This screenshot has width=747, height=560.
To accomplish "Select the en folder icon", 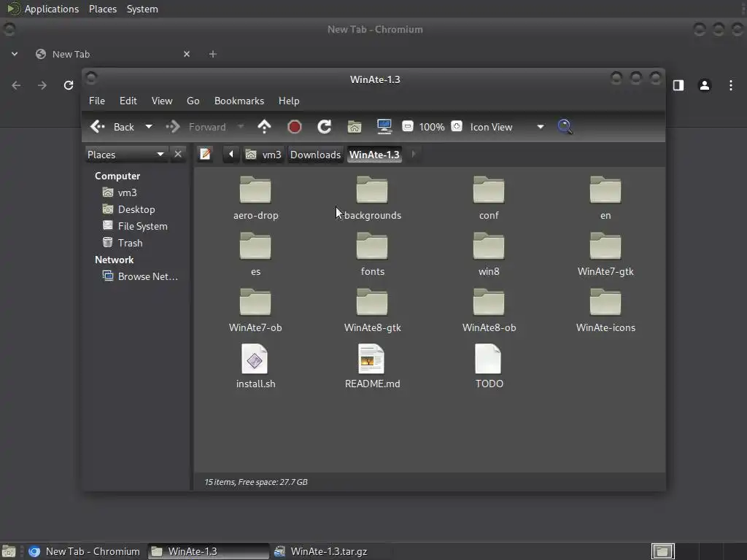I will pyautogui.click(x=605, y=190).
